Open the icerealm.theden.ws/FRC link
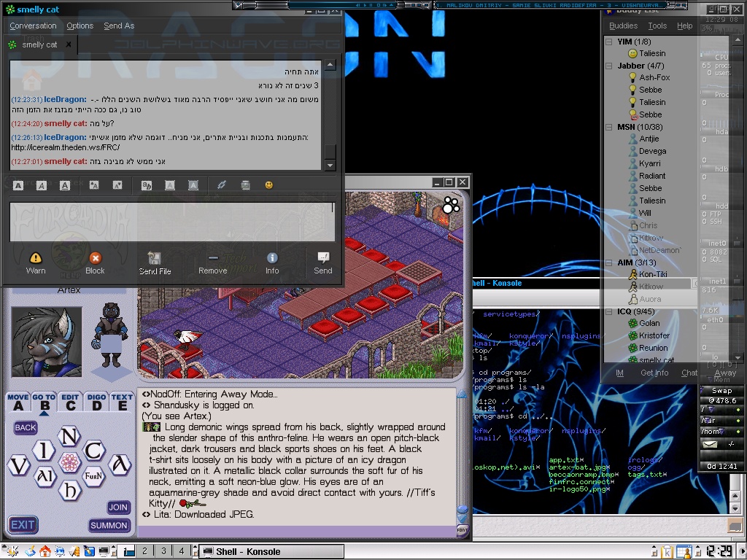The width and height of the screenshot is (747, 560). 65,147
